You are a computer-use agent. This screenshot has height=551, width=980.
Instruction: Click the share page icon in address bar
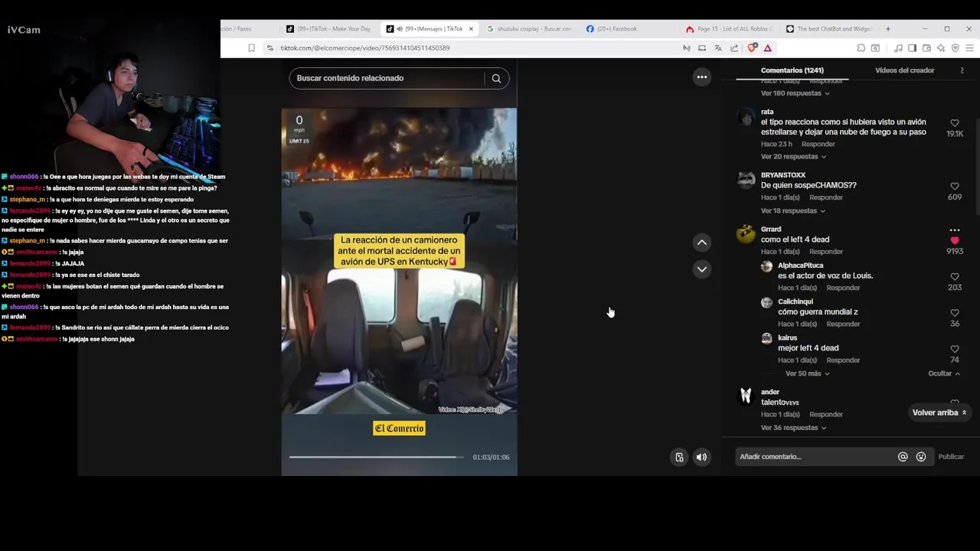click(733, 47)
